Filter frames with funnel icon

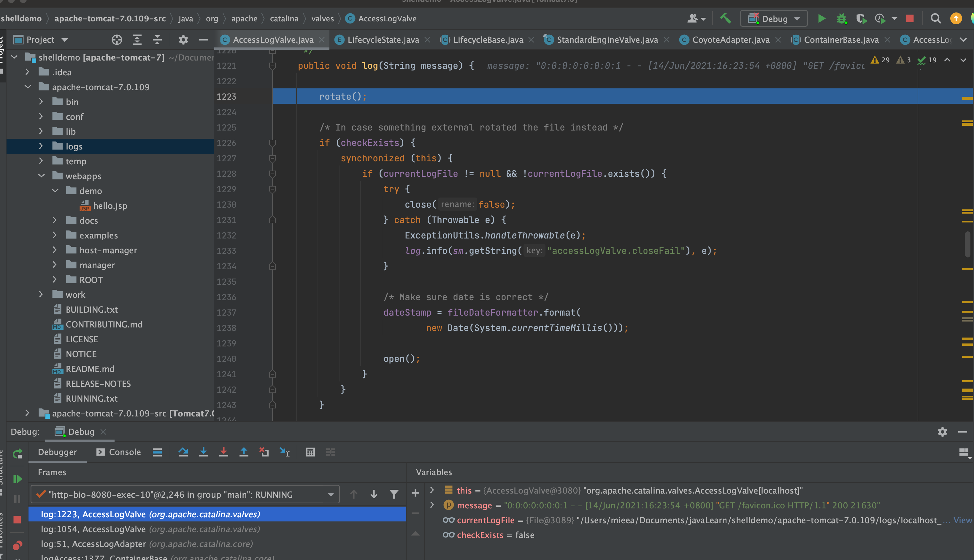click(394, 494)
